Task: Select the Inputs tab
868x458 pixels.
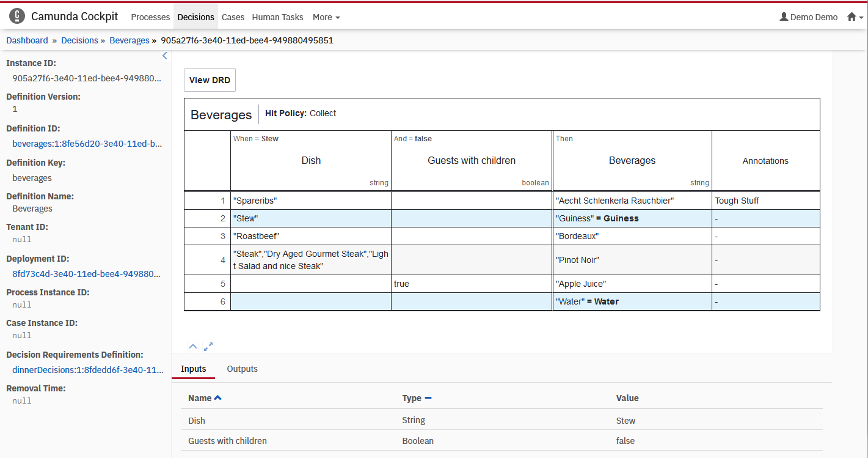Action: coord(194,369)
